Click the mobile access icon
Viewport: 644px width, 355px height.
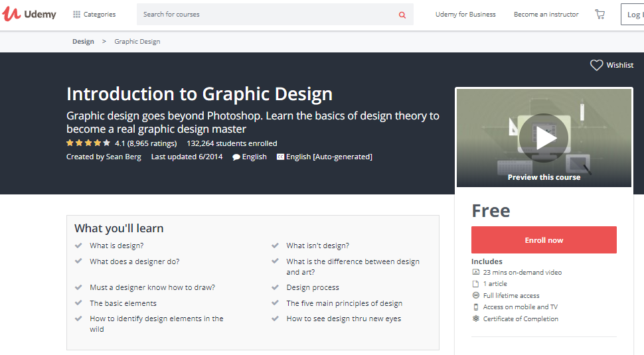[x=475, y=307]
